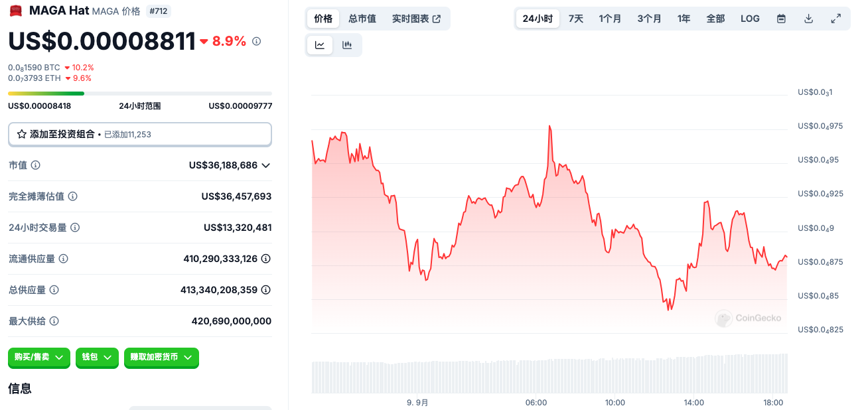The height and width of the screenshot is (410, 868).
Task: Click info icon after 410,290,333,126 supply value
Action: (265, 259)
